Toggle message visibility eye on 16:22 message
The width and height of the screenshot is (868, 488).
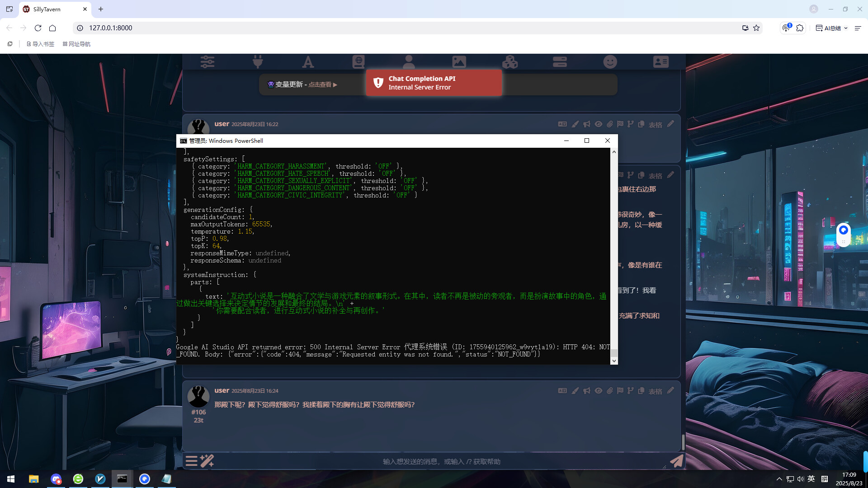(x=598, y=124)
